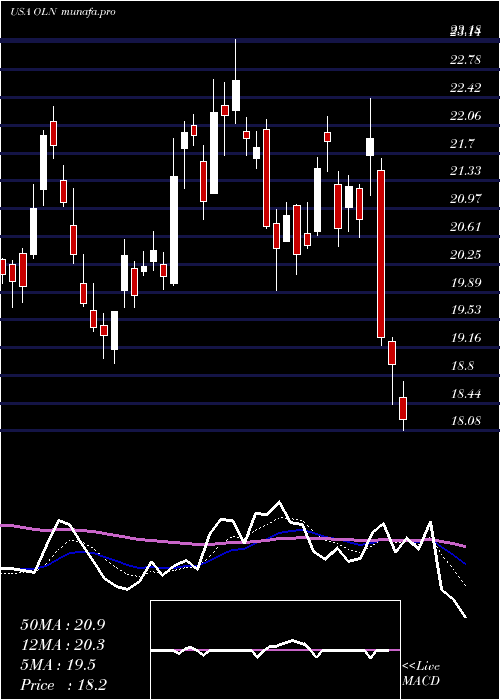Image resolution: width=500 pixels, height=700 pixels.
Task: Click the 'USA OLN munafa.pro' chart title
Action: (x=63, y=12)
